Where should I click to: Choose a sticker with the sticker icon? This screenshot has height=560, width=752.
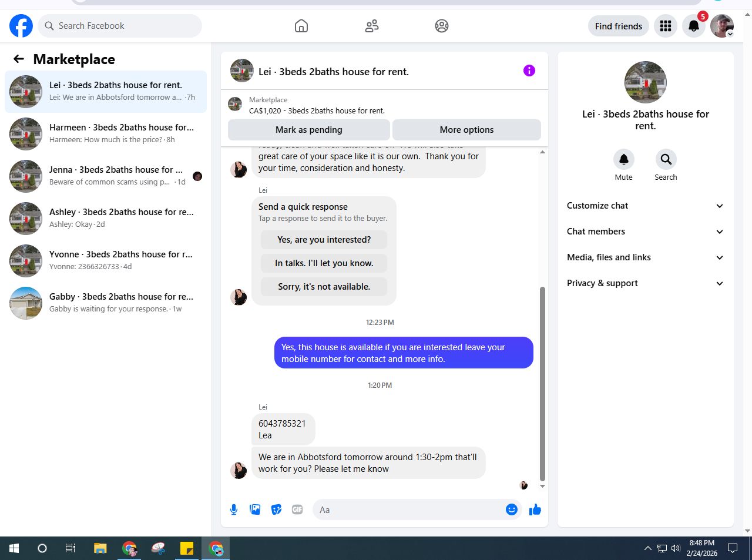(x=276, y=509)
